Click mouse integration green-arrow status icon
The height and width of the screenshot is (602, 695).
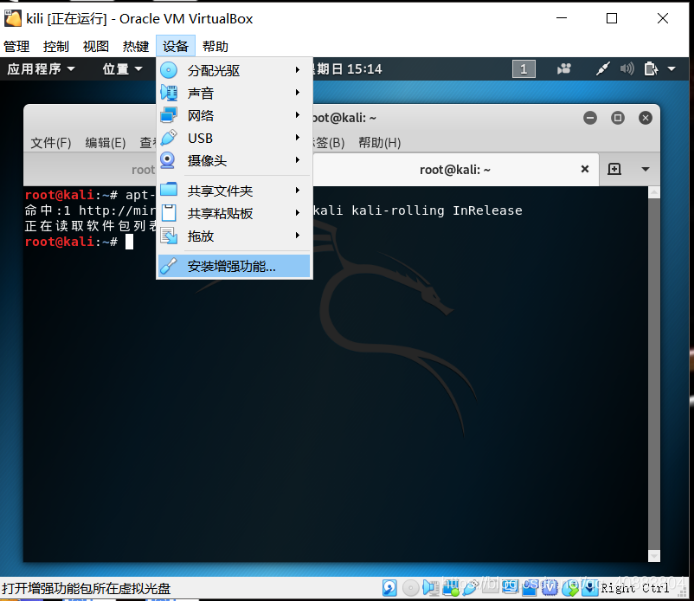(570, 588)
